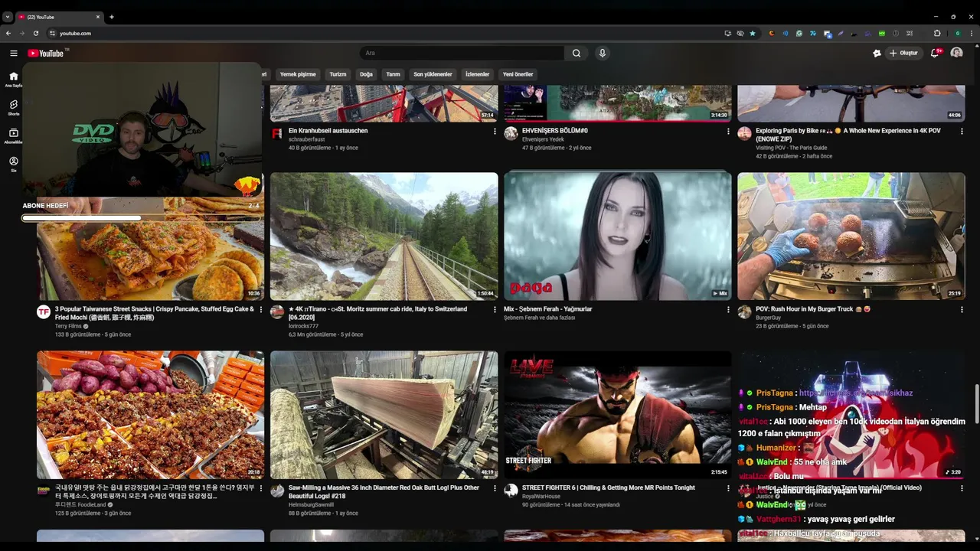The height and width of the screenshot is (551, 980).
Task: Open options menu for EHVENİŞERS BÖLÜM#0
Action: tap(728, 131)
